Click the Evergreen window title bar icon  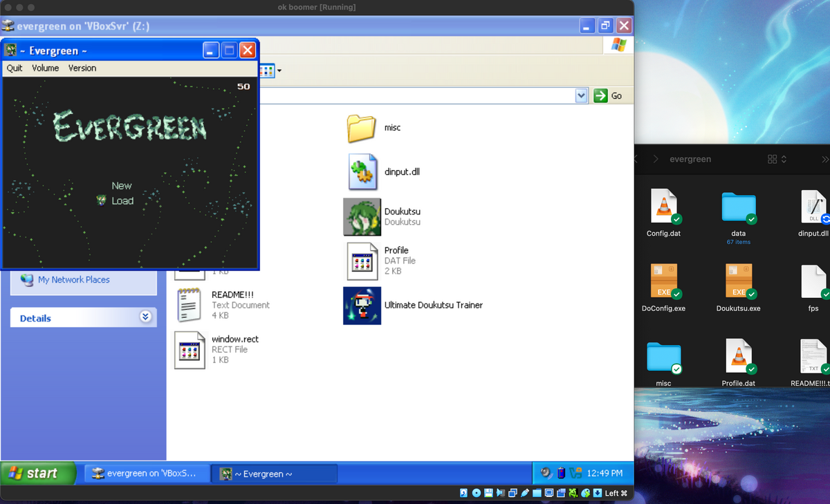[x=11, y=50]
